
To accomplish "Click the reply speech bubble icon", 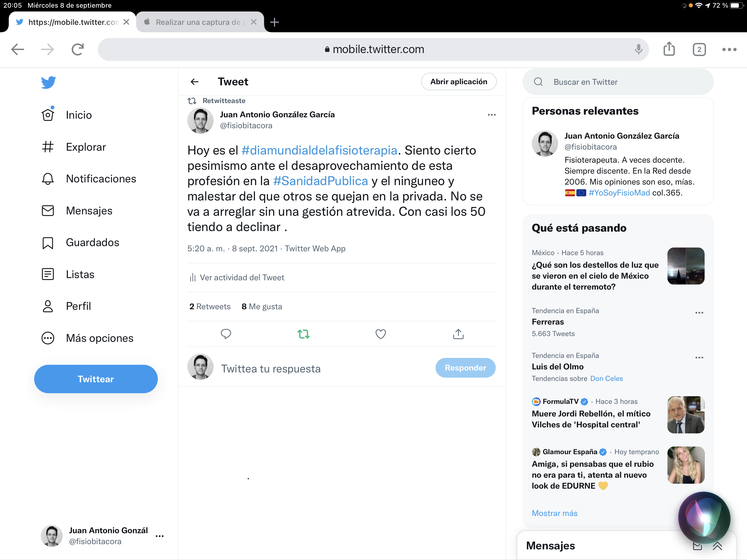I will (226, 334).
